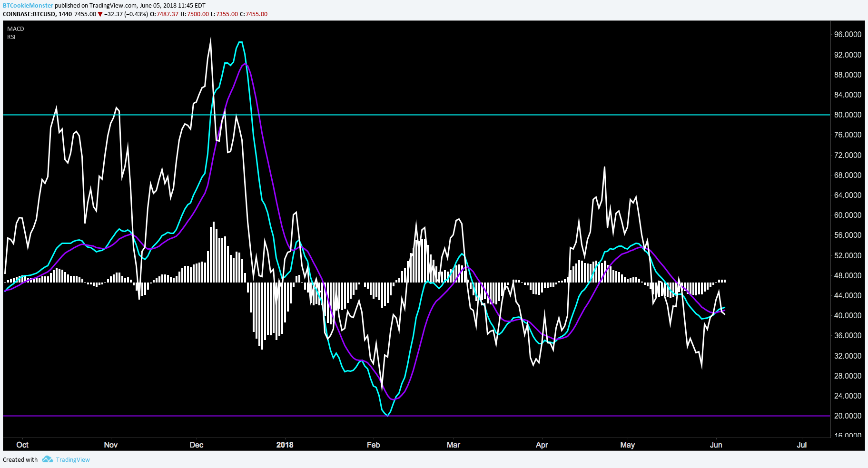Click the 72.0000 price axis label
Viewport: 868px width, 468px height.
click(x=848, y=155)
